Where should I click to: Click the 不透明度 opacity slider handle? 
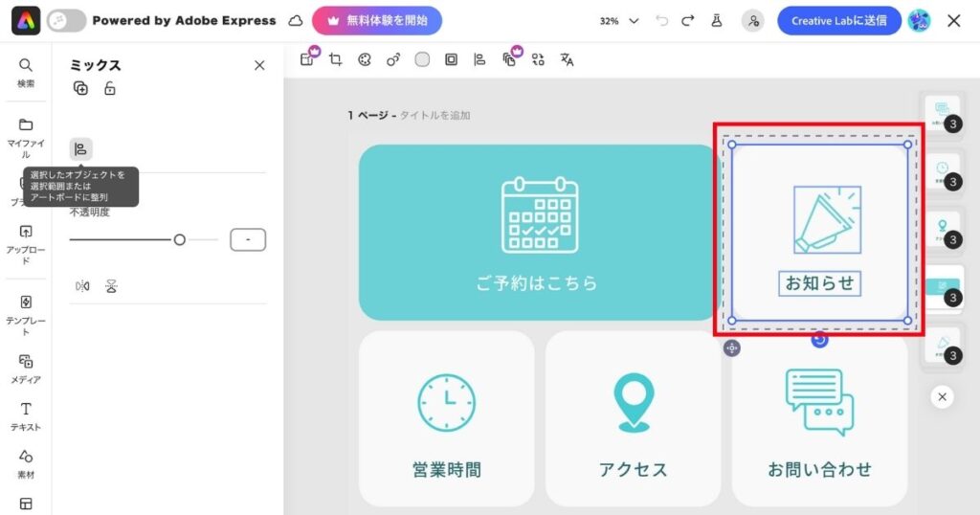[x=179, y=240]
